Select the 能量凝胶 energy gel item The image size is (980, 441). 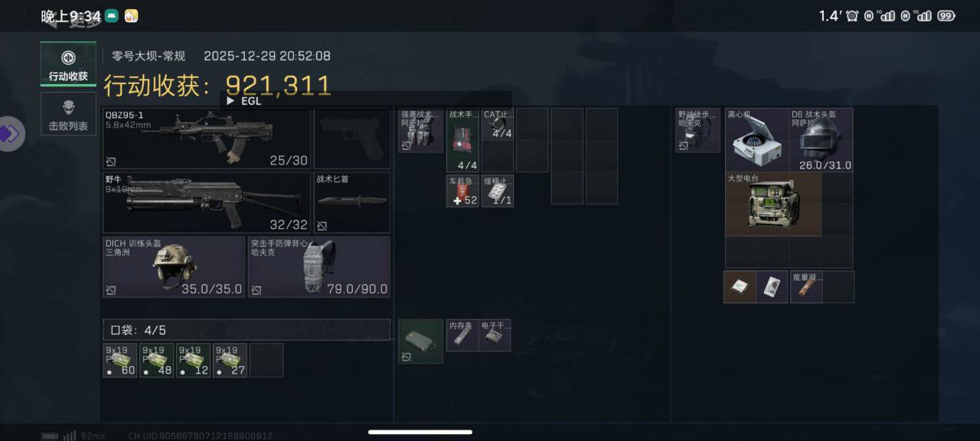(806, 286)
